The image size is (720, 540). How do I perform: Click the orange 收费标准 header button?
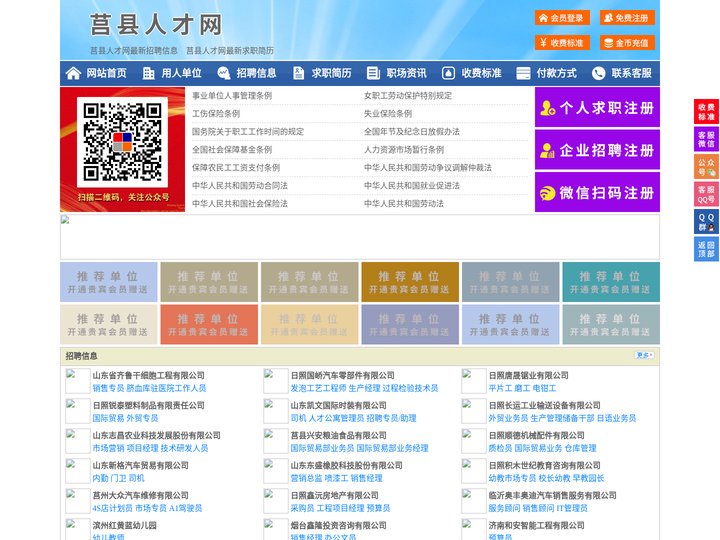pos(562,43)
